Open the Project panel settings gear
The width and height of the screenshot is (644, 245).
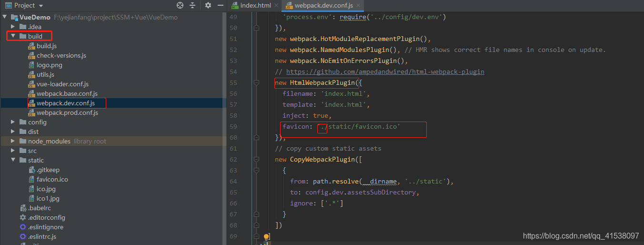[x=208, y=5]
